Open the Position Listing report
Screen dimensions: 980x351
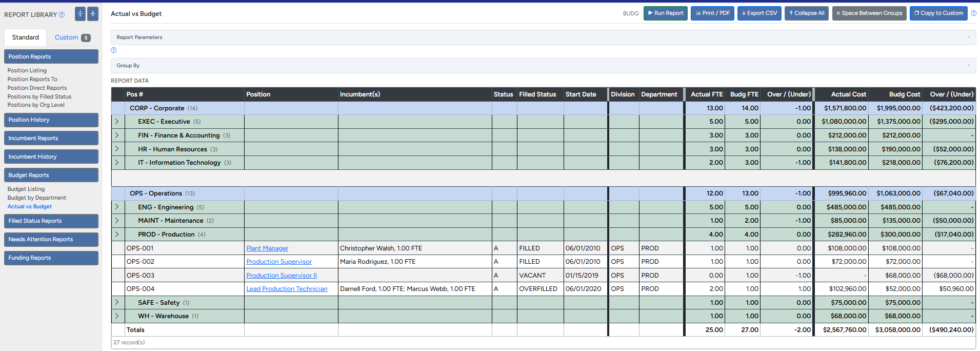click(27, 71)
